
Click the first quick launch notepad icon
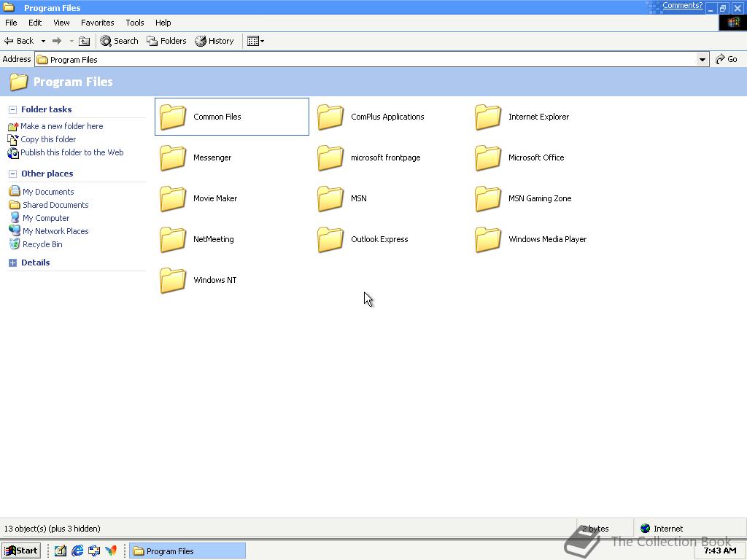click(x=61, y=551)
